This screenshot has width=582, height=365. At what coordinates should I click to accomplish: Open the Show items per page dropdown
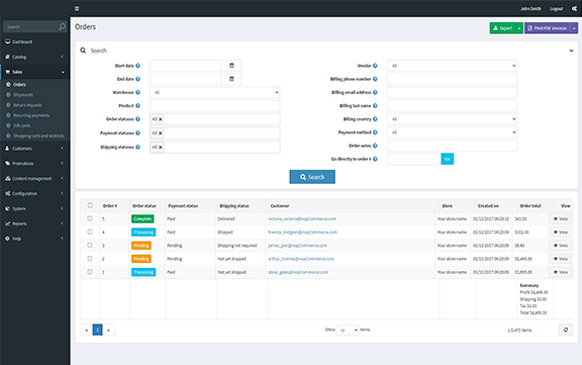pos(347,330)
